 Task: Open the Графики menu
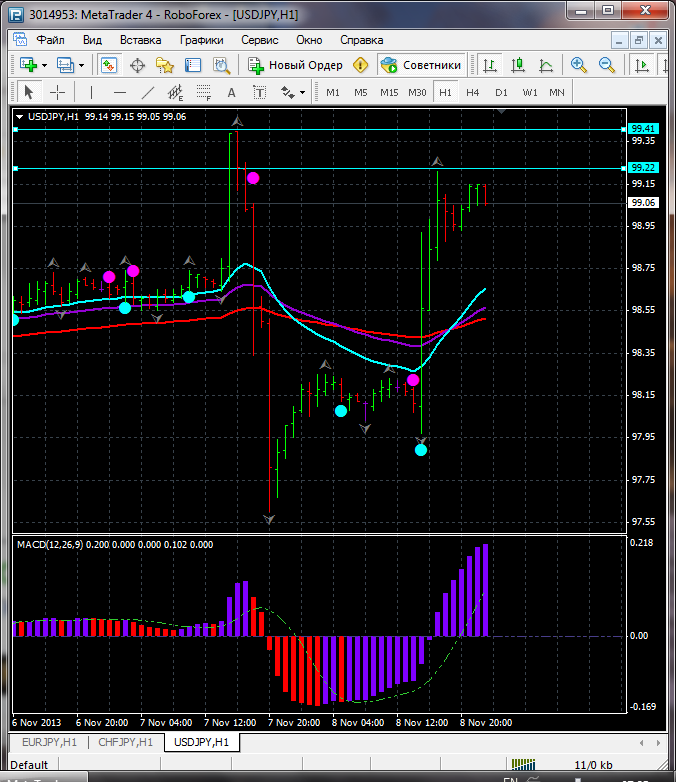tap(201, 40)
